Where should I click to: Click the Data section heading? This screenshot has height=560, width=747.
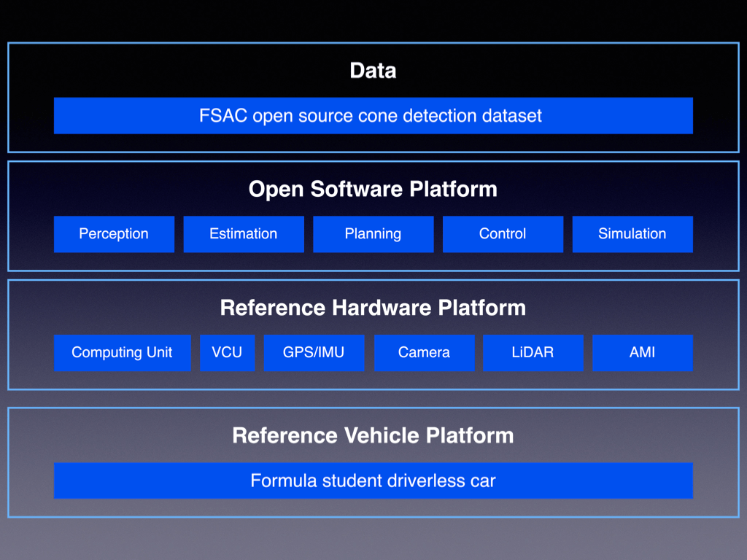(x=373, y=71)
